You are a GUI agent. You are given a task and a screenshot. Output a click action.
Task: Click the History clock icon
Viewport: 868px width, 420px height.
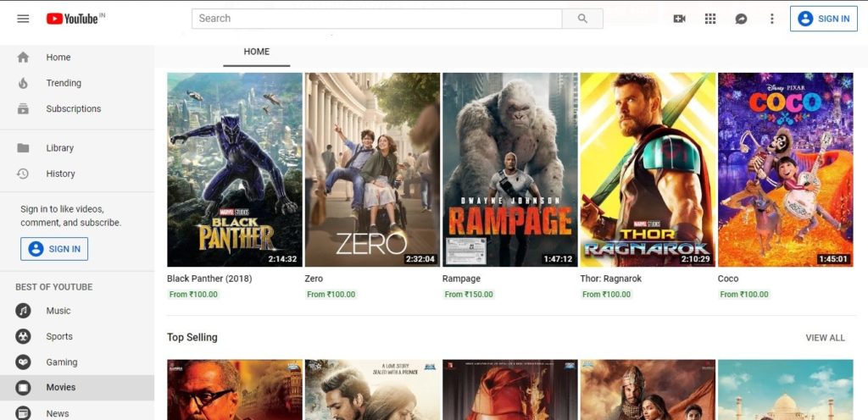click(23, 174)
